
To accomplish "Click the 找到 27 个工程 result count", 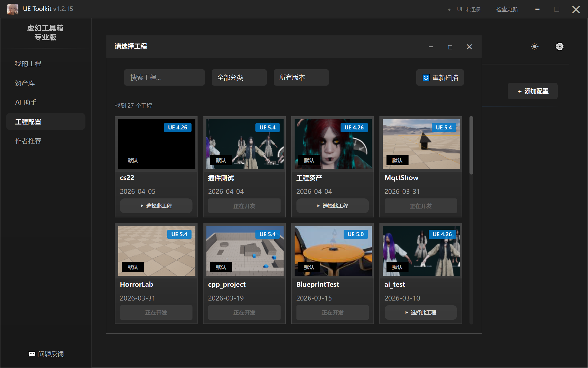I will pyautogui.click(x=134, y=105).
